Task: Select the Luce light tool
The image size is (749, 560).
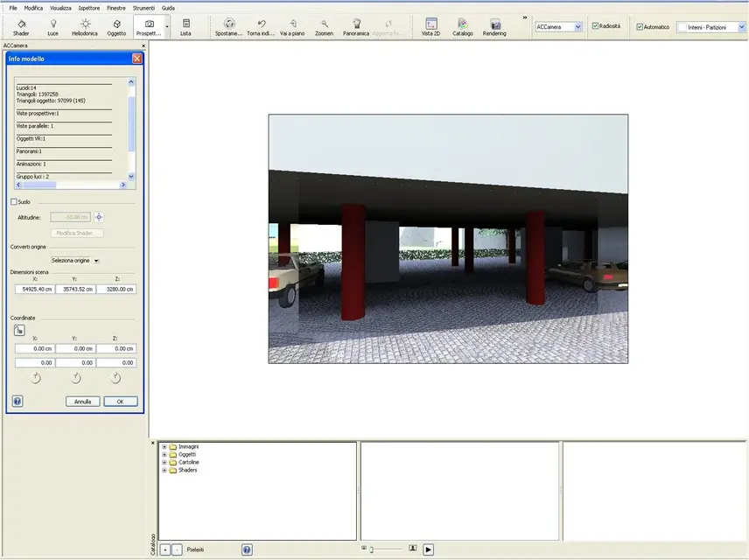Action: 52,27
